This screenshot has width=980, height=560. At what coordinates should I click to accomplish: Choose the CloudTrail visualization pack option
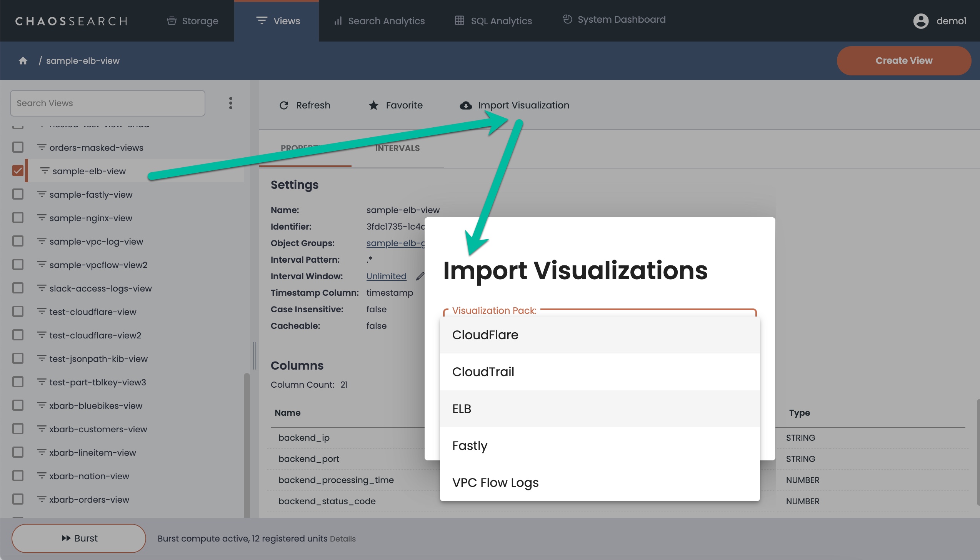[x=599, y=372]
